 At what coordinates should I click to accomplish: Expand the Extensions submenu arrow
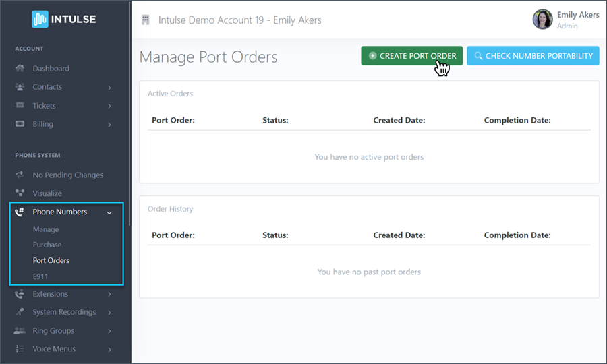click(109, 294)
